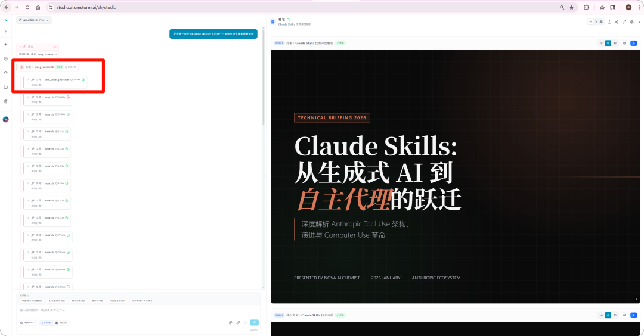
Task: Share the presentation via the share icon
Action: coord(617,21)
